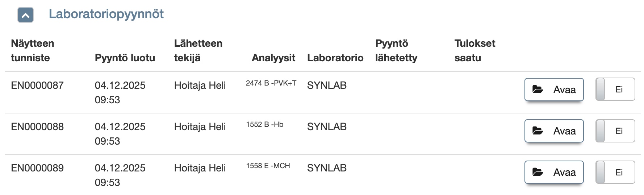This screenshot has width=644, height=195.
Task: Click the folder icon in EN0000087 row
Action: pos(538,90)
